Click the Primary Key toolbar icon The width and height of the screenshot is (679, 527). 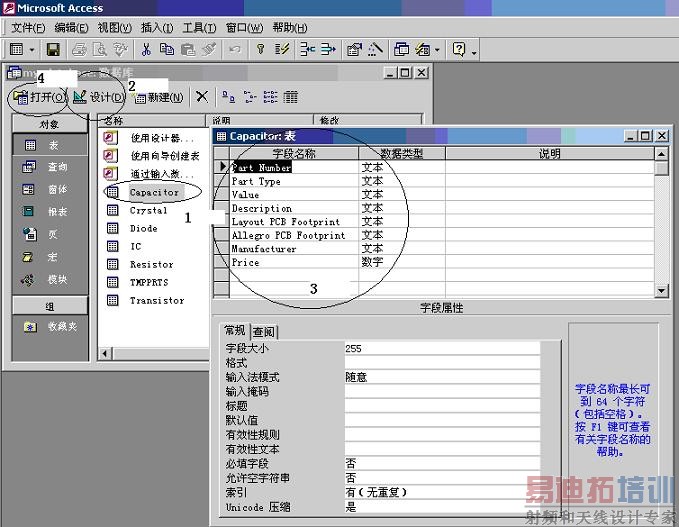click(x=260, y=49)
